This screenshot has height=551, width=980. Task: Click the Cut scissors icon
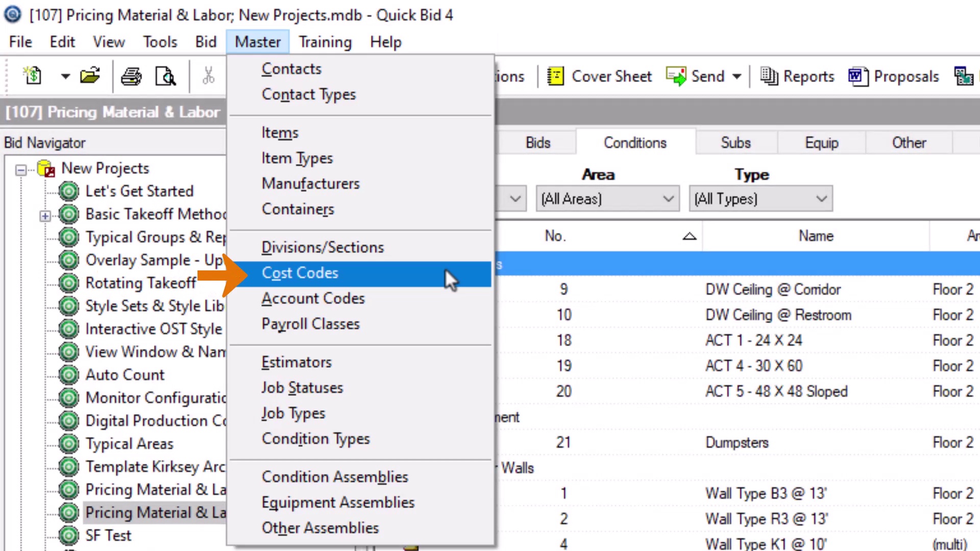pyautogui.click(x=208, y=76)
